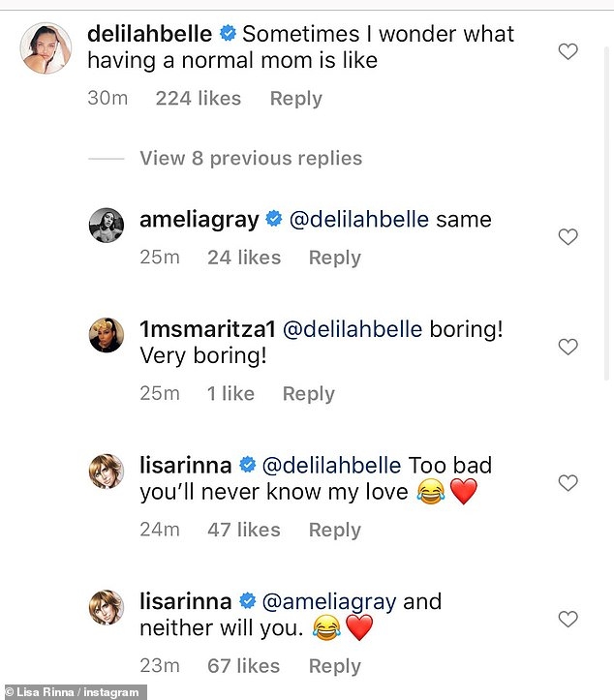Like ameliagray's 'same' reply heart
The width and height of the screenshot is (614, 700).
click(568, 236)
